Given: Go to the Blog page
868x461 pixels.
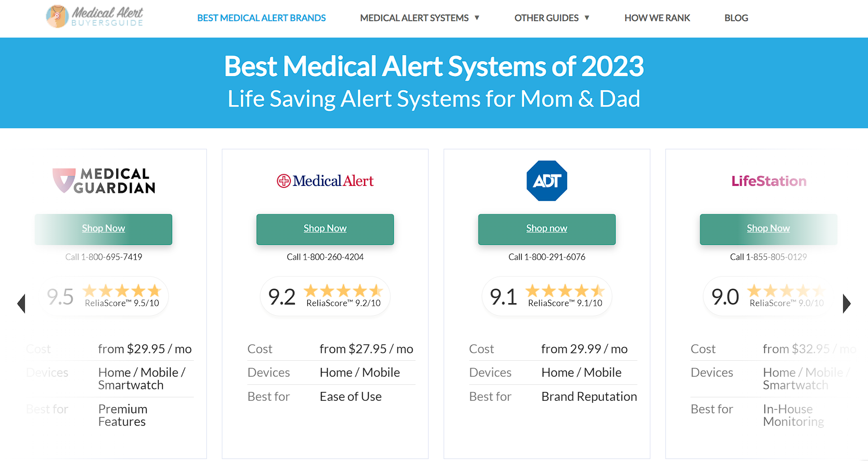Looking at the screenshot, I should 736,18.
